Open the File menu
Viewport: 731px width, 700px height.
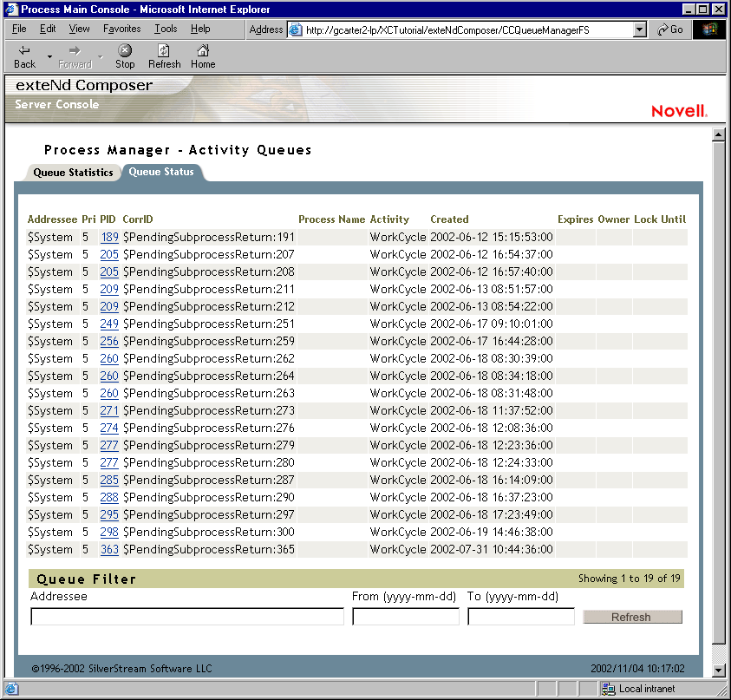click(x=19, y=29)
